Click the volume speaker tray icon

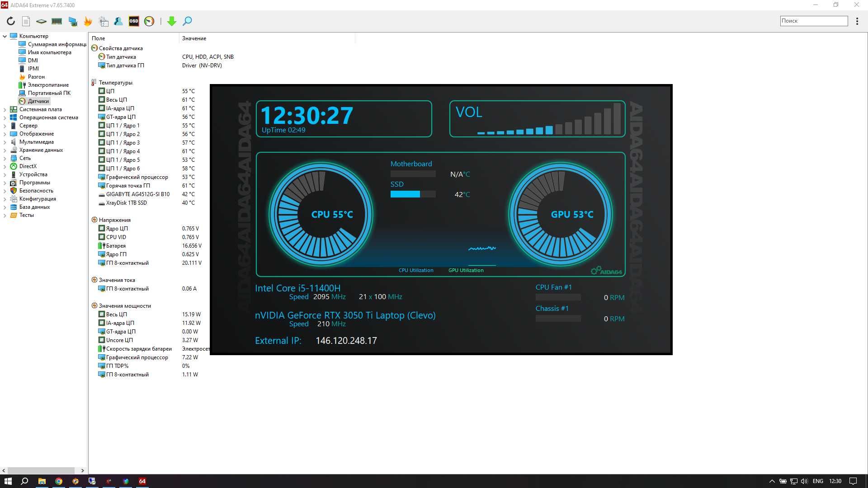click(x=804, y=481)
